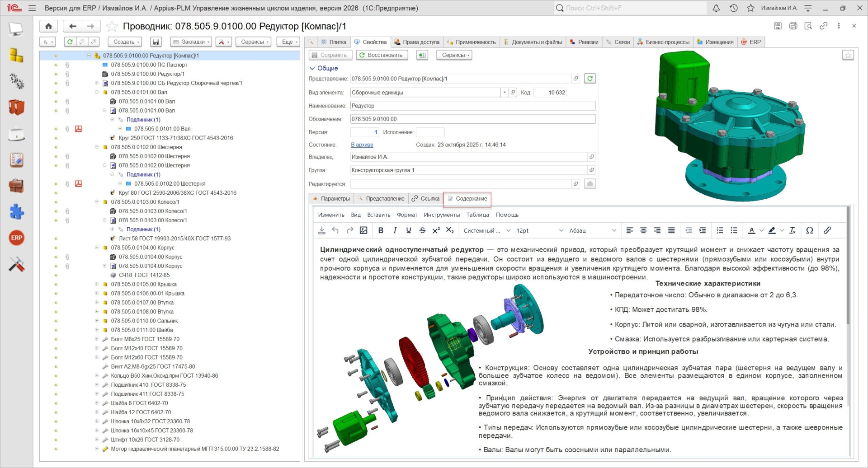Open the Вид элемента dropdown arrow
Screen dimensions: 868x468
tap(504, 93)
